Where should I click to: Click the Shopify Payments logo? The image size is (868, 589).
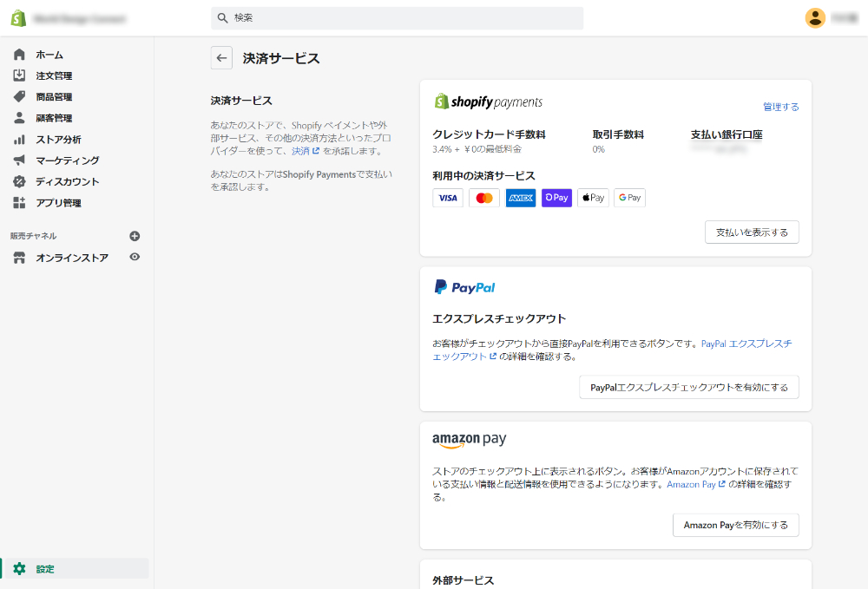488,101
